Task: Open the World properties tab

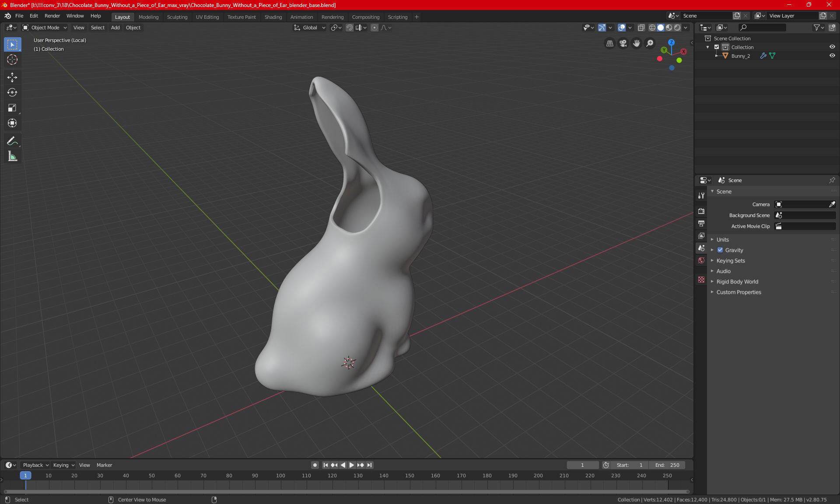Action: point(701,260)
